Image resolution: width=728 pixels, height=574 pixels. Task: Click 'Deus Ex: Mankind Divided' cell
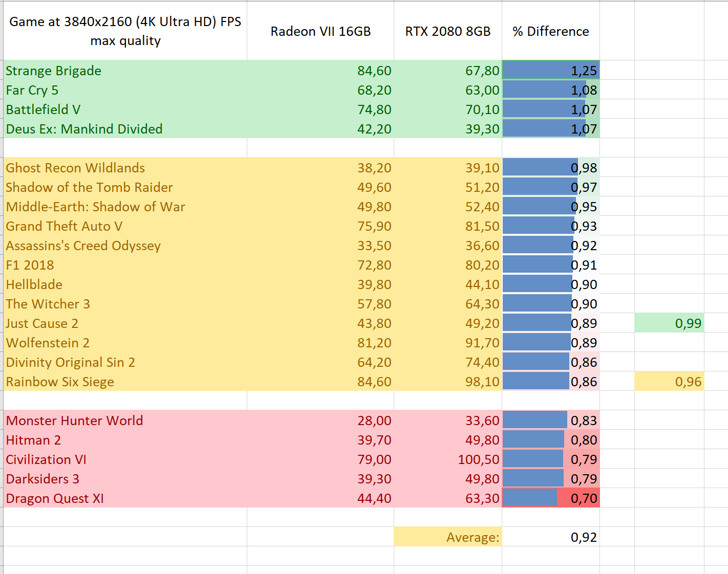[x=125, y=128]
